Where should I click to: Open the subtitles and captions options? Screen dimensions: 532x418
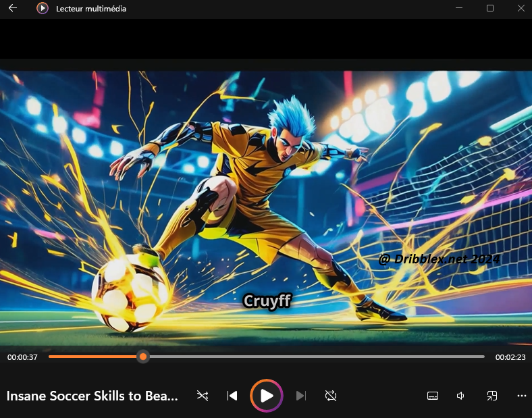click(x=433, y=396)
